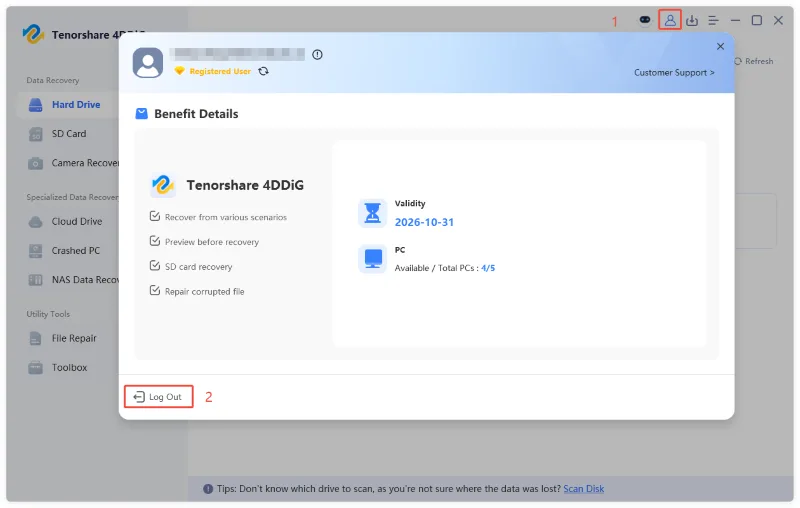800x508 pixels.
Task: Click the NAS Data Recovery sidebar icon
Action: pyautogui.click(x=35, y=280)
